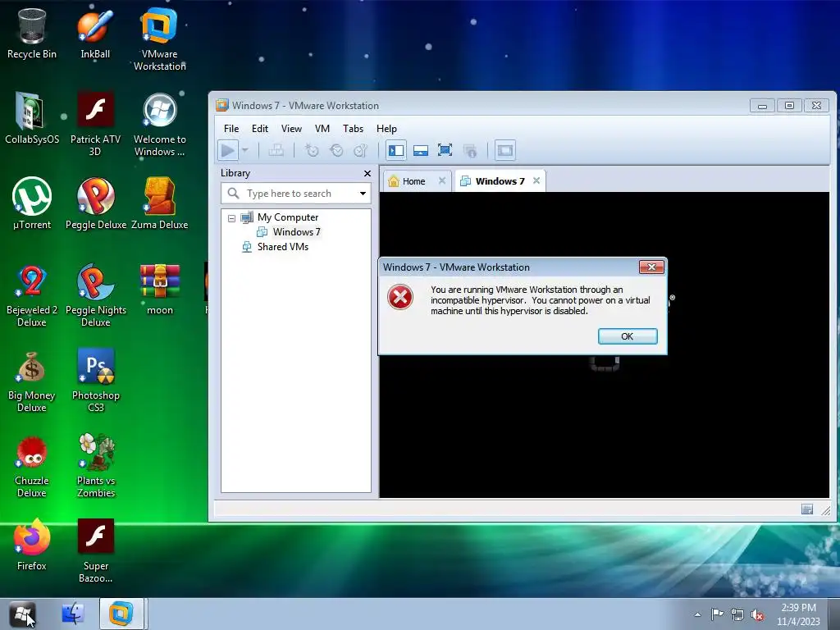This screenshot has height=630, width=840.
Task: Open Finder-style icon in the taskbar
Action: point(73,614)
